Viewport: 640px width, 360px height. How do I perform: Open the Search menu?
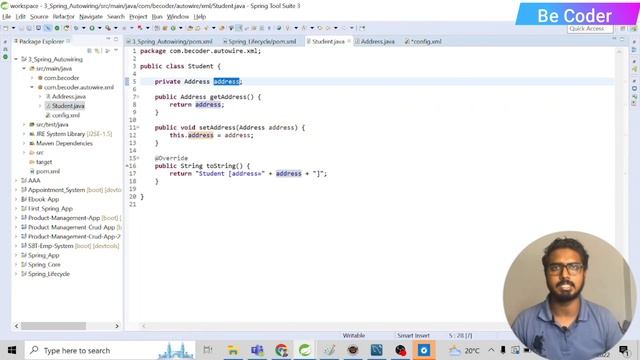[116, 17]
